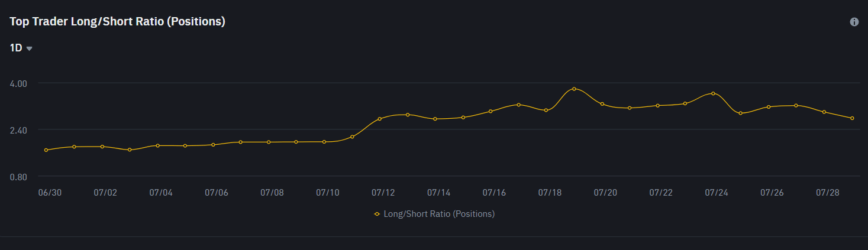Select the data point at 07/16
The width and height of the screenshot is (868, 250).
point(491,111)
